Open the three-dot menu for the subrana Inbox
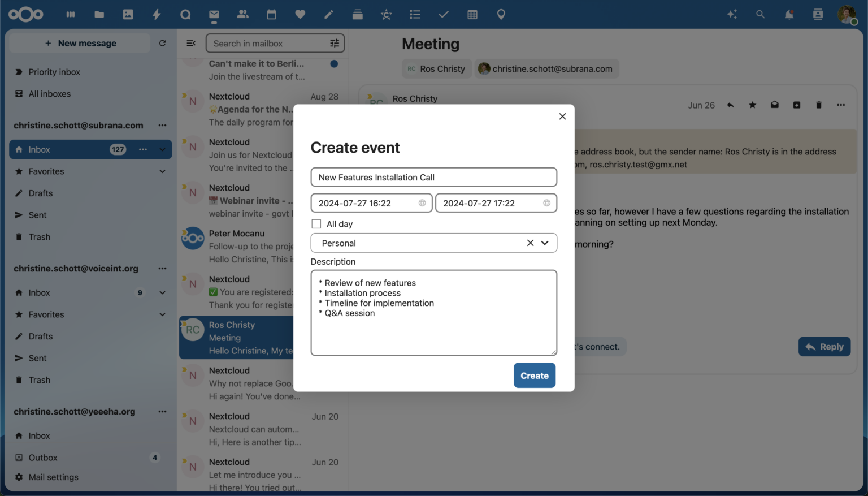The image size is (868, 496). [x=143, y=149]
